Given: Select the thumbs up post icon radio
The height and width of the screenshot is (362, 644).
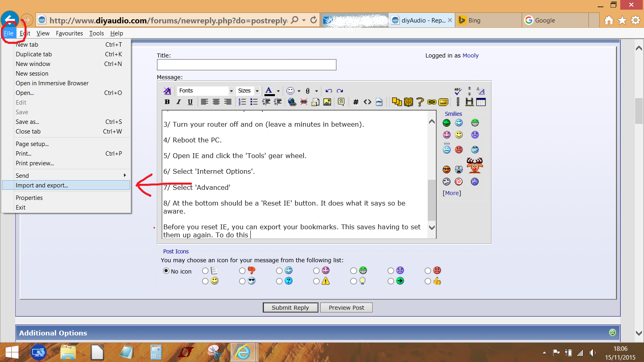Looking at the screenshot, I should (x=428, y=281).
